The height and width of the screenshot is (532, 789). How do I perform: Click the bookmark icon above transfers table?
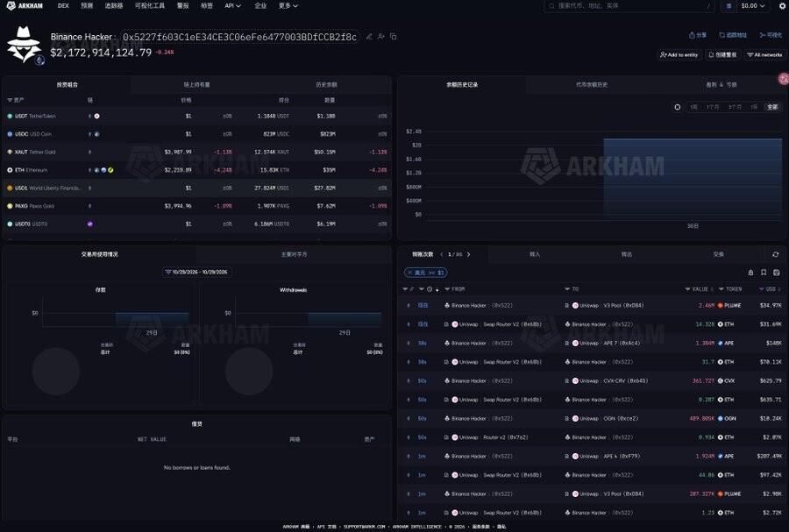[x=764, y=273]
